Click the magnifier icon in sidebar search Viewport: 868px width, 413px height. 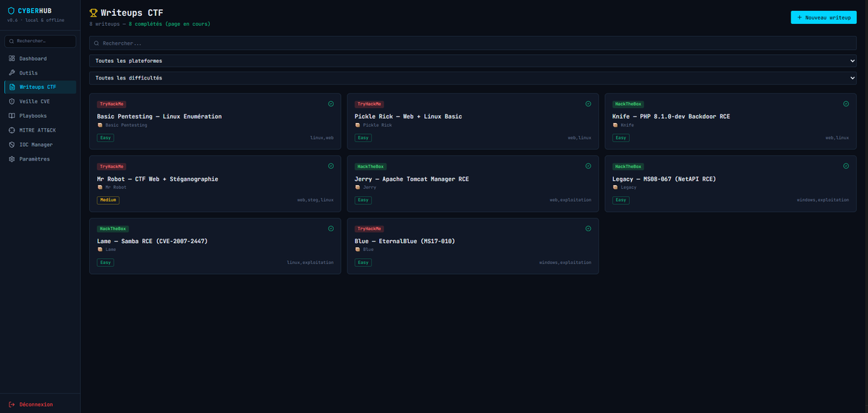click(x=12, y=41)
